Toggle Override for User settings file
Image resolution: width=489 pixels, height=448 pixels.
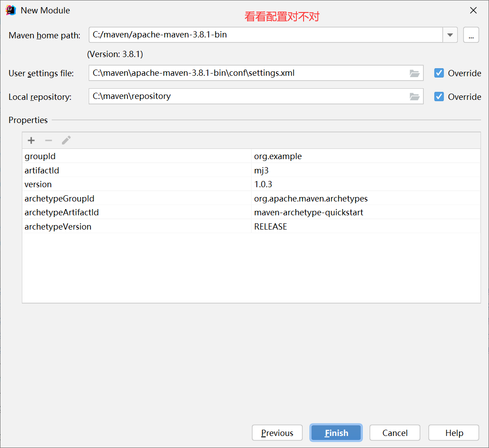click(439, 73)
